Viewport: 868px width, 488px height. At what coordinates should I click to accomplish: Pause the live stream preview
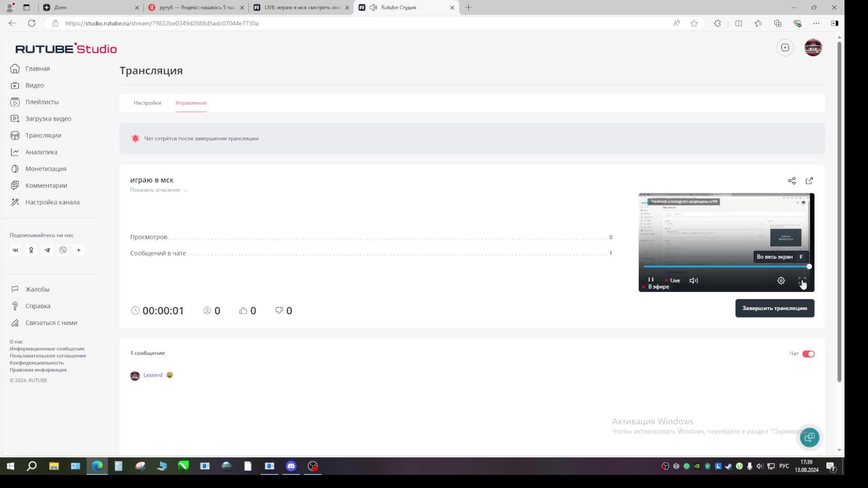click(651, 280)
